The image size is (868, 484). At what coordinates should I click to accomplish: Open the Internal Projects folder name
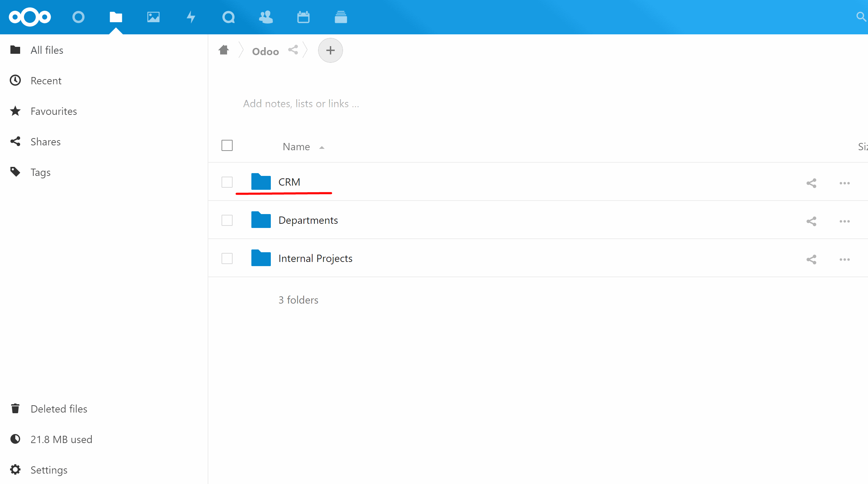[x=315, y=258]
